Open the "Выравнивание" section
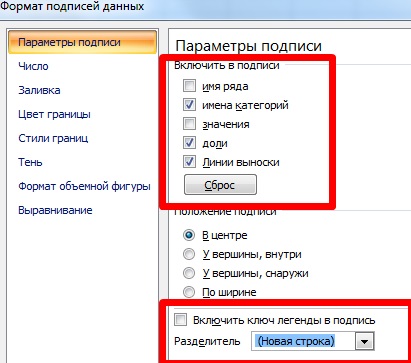This screenshot has height=363, width=411. [x=55, y=210]
